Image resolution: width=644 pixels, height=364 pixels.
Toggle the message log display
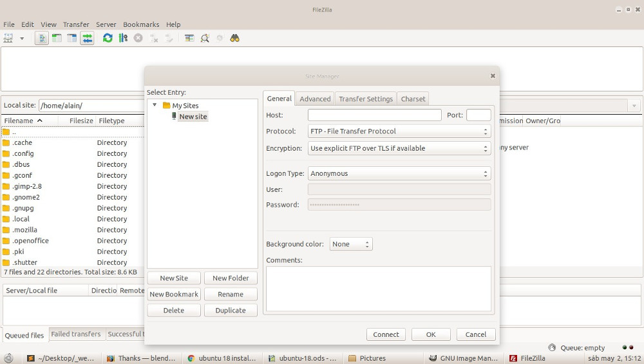(41, 38)
